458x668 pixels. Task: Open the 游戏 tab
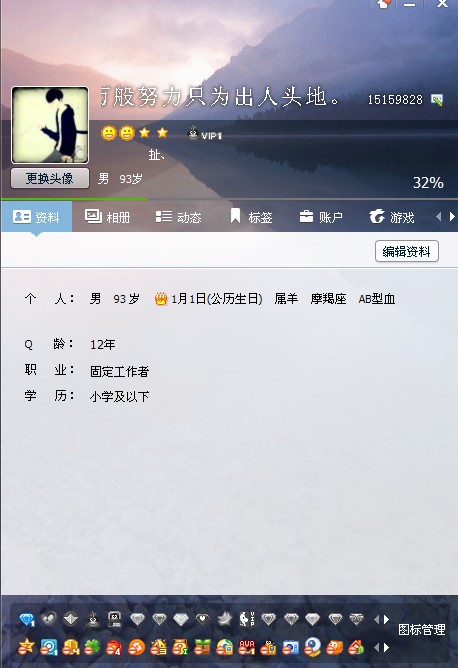coord(392,217)
